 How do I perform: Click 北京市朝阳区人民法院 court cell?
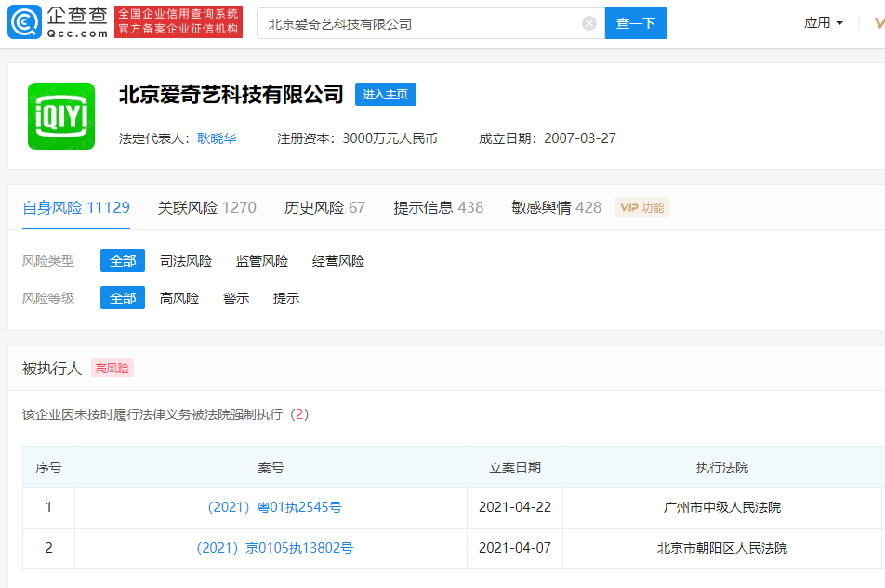[x=722, y=548]
